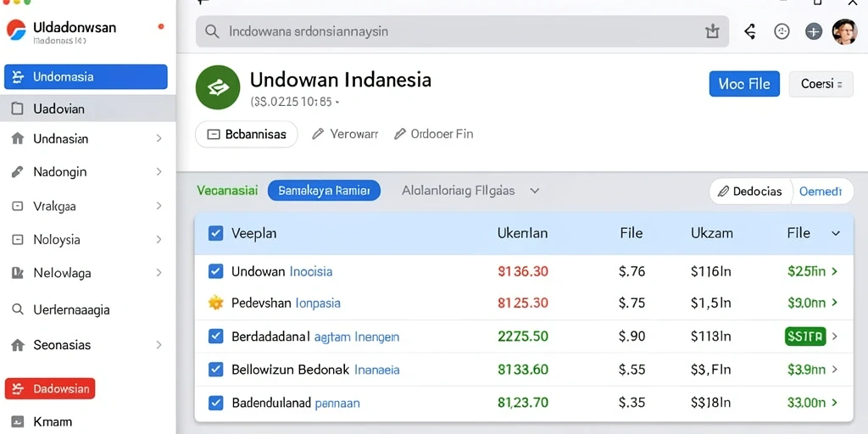Image resolution: width=868 pixels, height=434 pixels.
Task: Toggle the Veeplan header select-all checkbox
Action: (215, 233)
